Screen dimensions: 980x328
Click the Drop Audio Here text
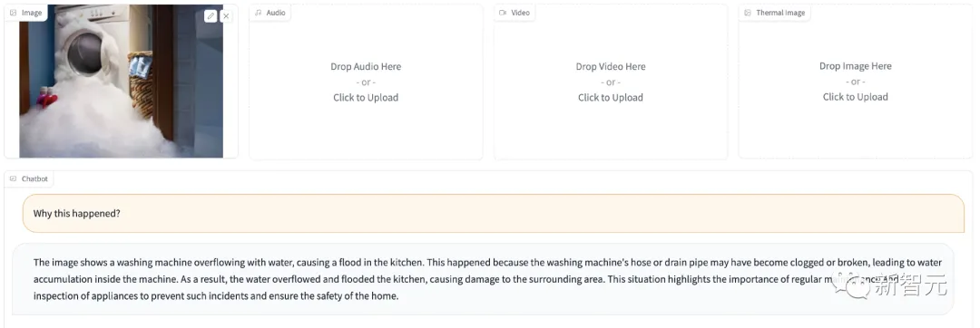coord(366,67)
